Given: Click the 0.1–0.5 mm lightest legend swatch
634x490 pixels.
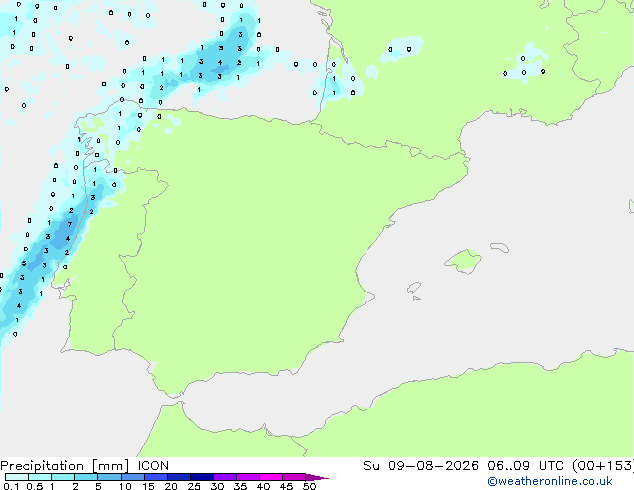Looking at the screenshot, I should tap(17, 477).
